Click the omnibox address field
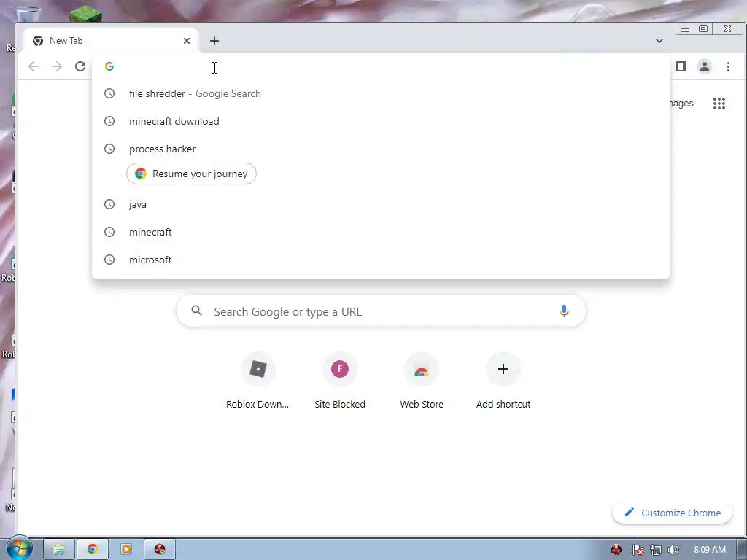This screenshot has width=747, height=560. click(381, 66)
